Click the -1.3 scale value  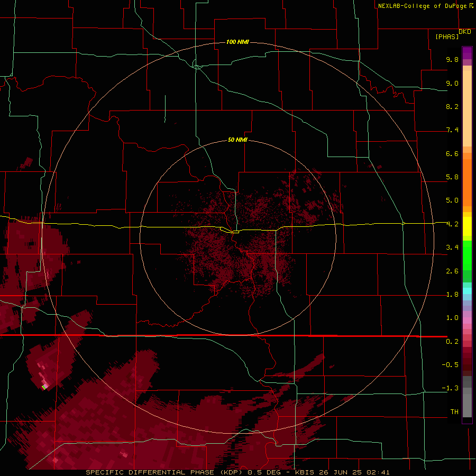450,388
